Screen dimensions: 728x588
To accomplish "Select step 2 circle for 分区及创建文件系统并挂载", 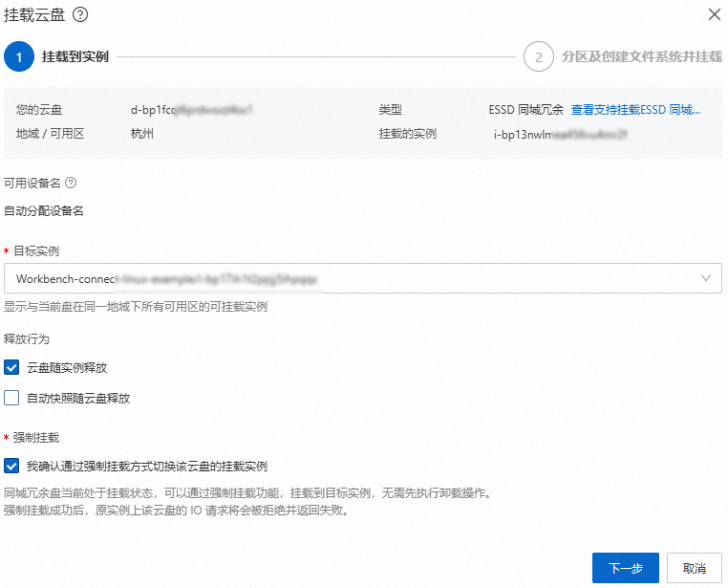I will pyautogui.click(x=538, y=56).
